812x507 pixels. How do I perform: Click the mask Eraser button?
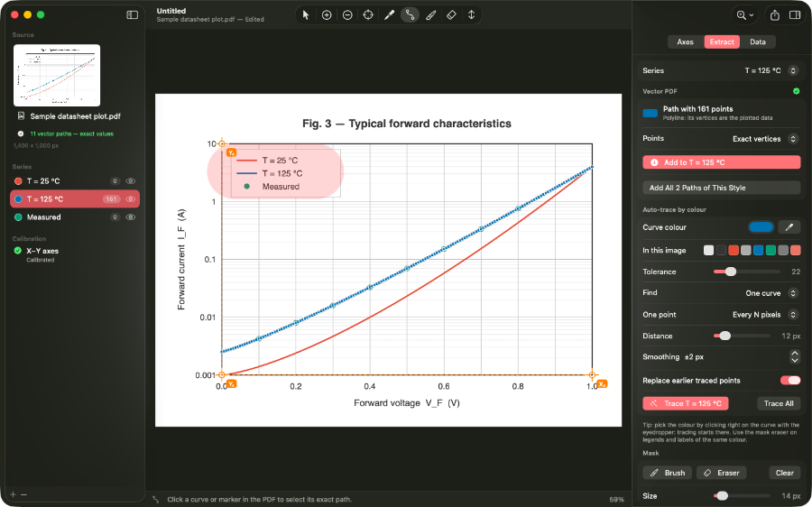pos(721,473)
